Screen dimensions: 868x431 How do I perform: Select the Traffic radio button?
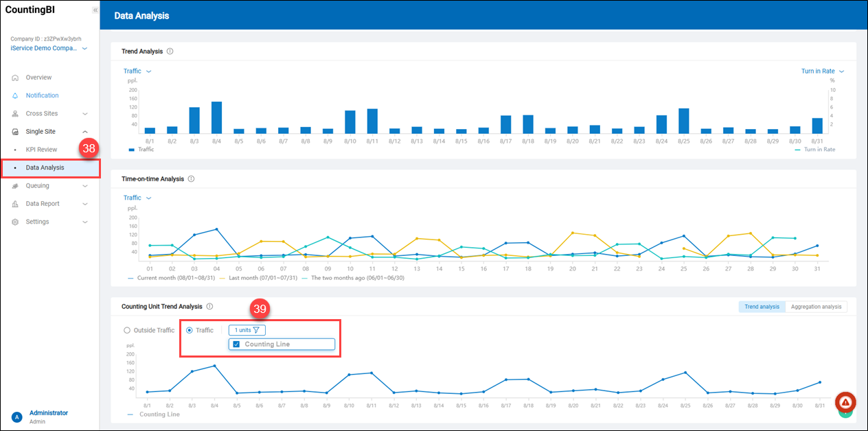(x=190, y=330)
